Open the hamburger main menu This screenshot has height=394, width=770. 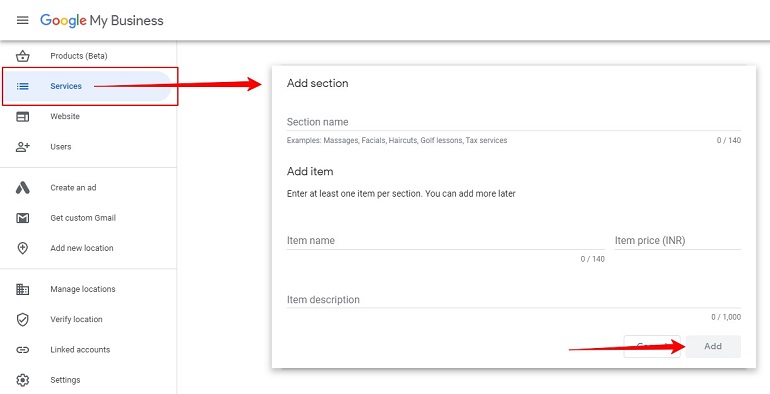[23, 20]
